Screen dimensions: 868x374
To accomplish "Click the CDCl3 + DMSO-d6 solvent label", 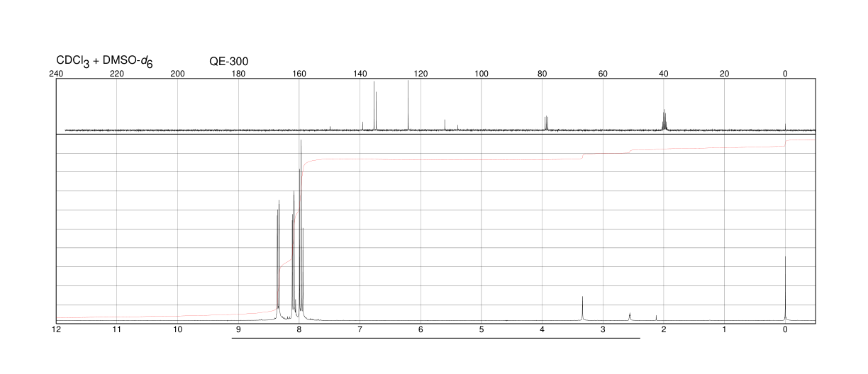I will click(x=105, y=62).
